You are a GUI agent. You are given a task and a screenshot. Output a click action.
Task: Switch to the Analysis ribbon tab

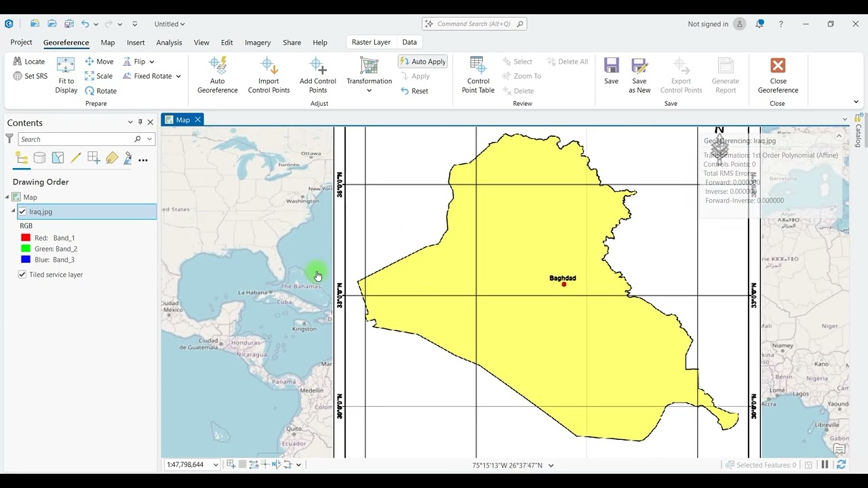(169, 42)
